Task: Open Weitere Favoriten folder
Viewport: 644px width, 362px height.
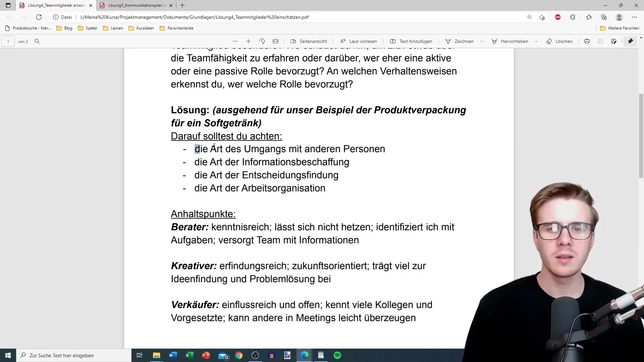Action: pyautogui.click(x=620, y=28)
